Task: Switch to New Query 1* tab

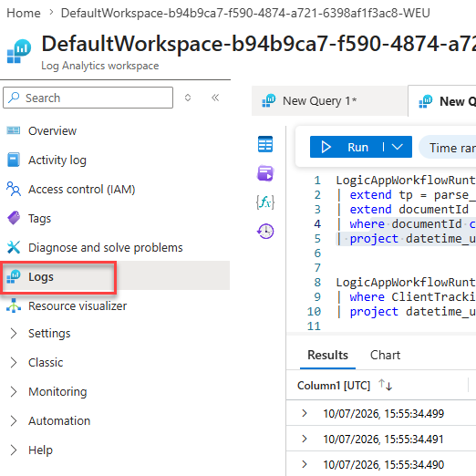Action: [329, 100]
